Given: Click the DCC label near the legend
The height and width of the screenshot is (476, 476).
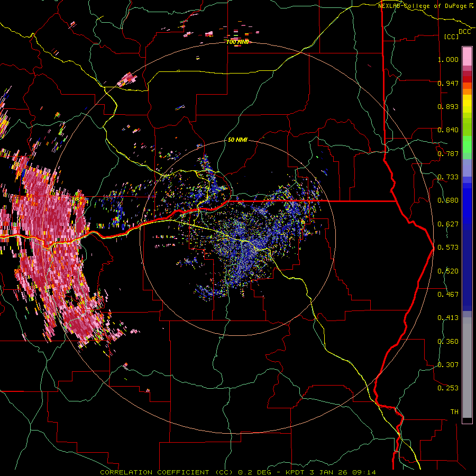Looking at the screenshot, I should pos(465,32).
